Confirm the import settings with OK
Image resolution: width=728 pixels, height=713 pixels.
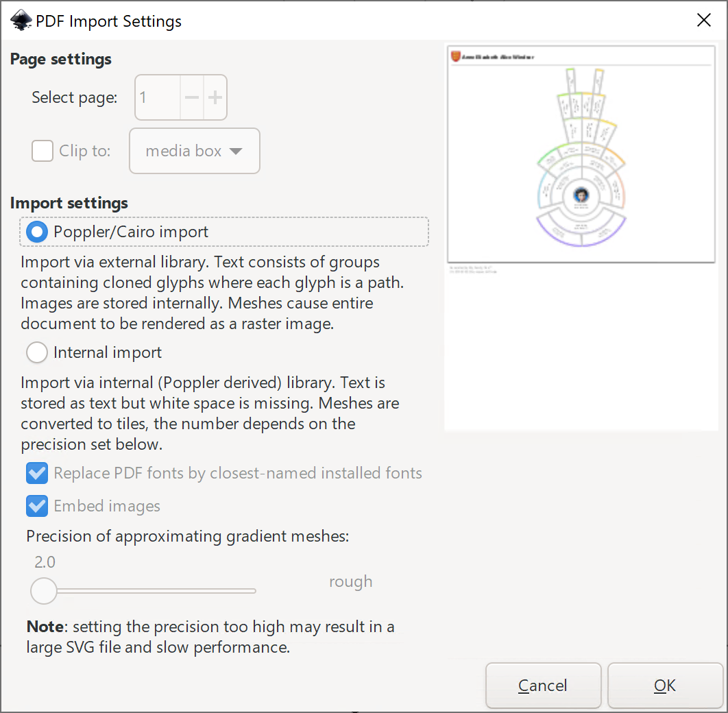(x=664, y=686)
